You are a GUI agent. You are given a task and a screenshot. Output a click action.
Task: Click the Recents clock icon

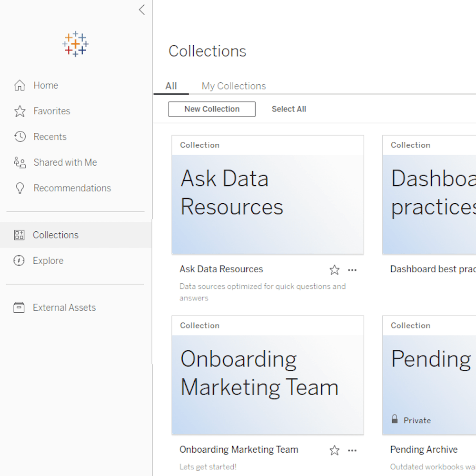point(20,137)
